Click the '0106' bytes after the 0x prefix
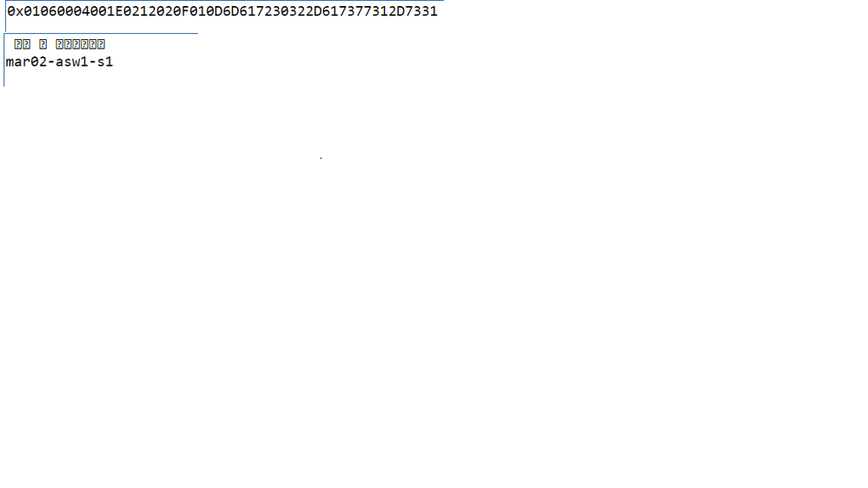 coord(41,11)
